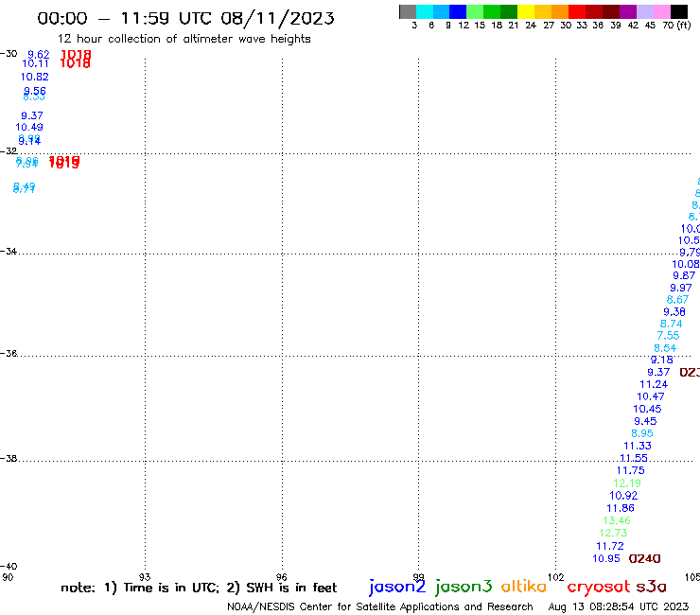Select the 'jason3' satellite legend label

(464, 587)
